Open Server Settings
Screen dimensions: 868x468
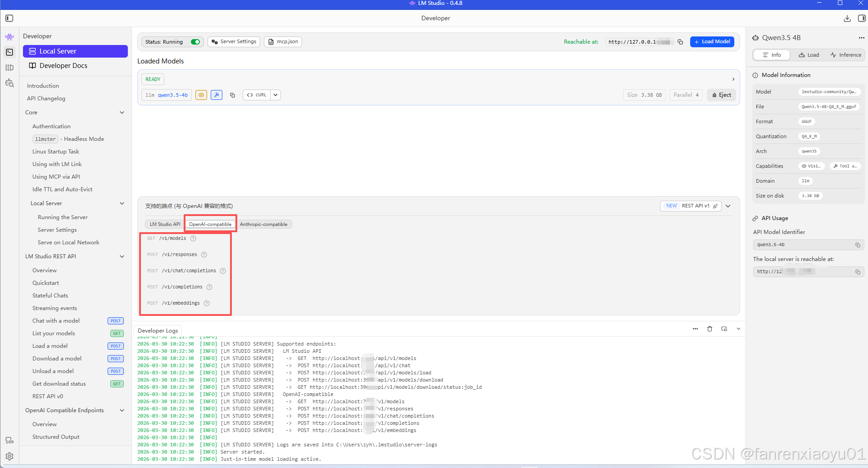point(234,42)
